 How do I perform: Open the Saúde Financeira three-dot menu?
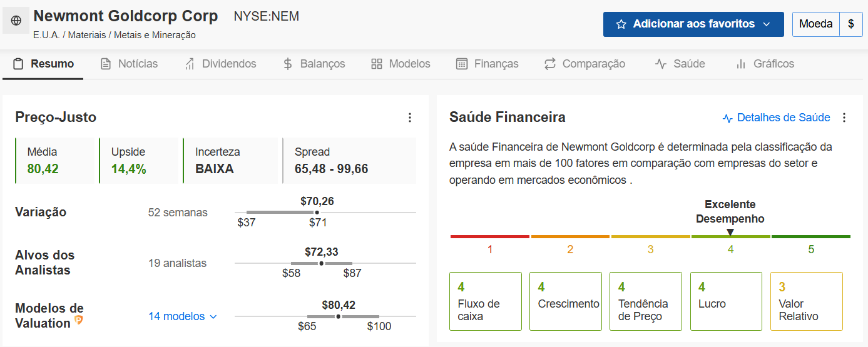point(844,118)
